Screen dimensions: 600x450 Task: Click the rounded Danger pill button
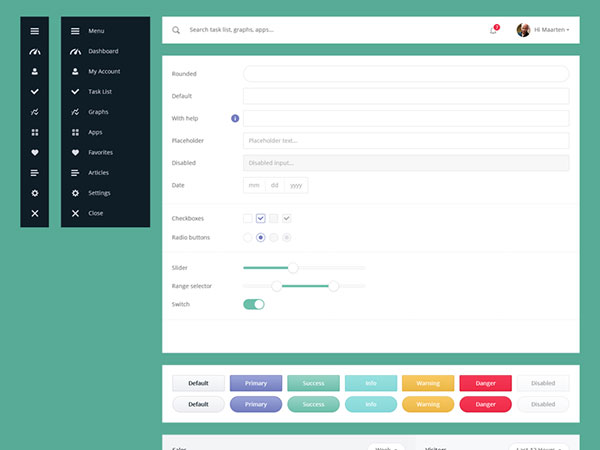(485, 404)
